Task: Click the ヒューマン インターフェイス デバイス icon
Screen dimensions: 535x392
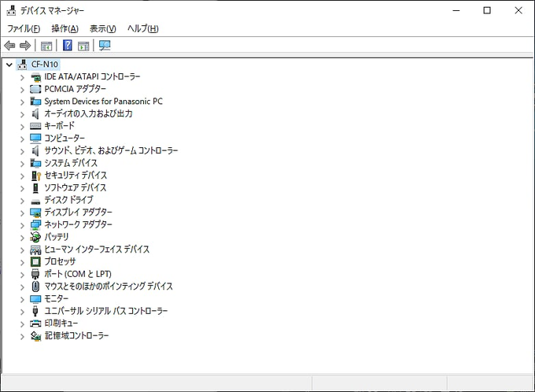Action: click(x=35, y=250)
